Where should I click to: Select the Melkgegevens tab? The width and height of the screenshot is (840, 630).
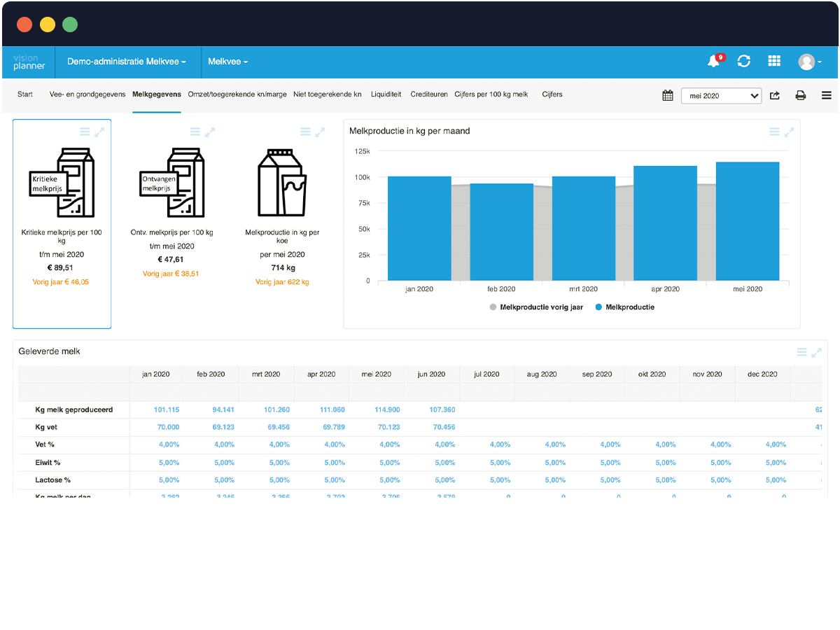point(157,94)
